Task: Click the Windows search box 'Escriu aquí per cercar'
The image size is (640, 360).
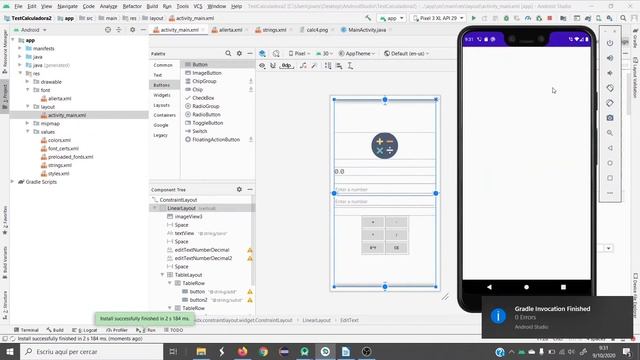Action: 91,351
